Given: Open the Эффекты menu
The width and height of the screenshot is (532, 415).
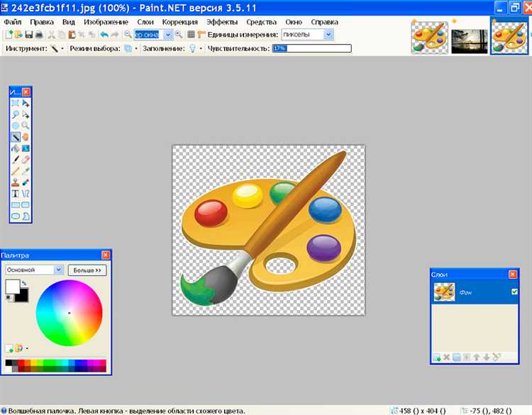Looking at the screenshot, I should tap(222, 22).
